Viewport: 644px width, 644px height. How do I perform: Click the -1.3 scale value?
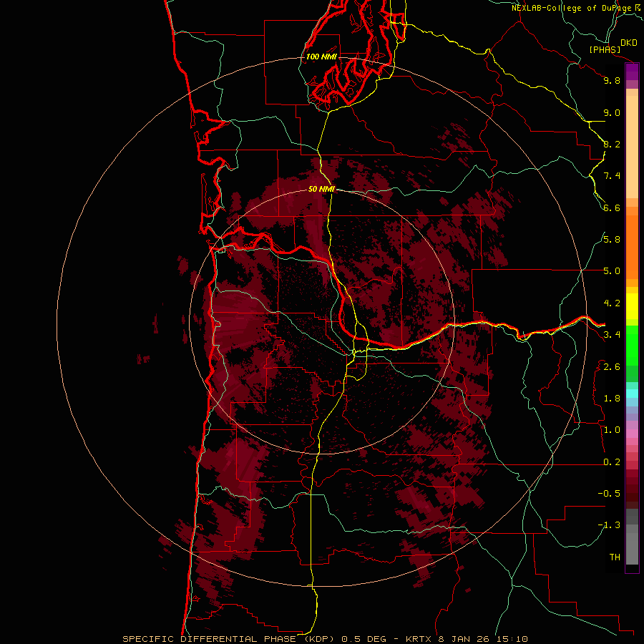coord(609,525)
